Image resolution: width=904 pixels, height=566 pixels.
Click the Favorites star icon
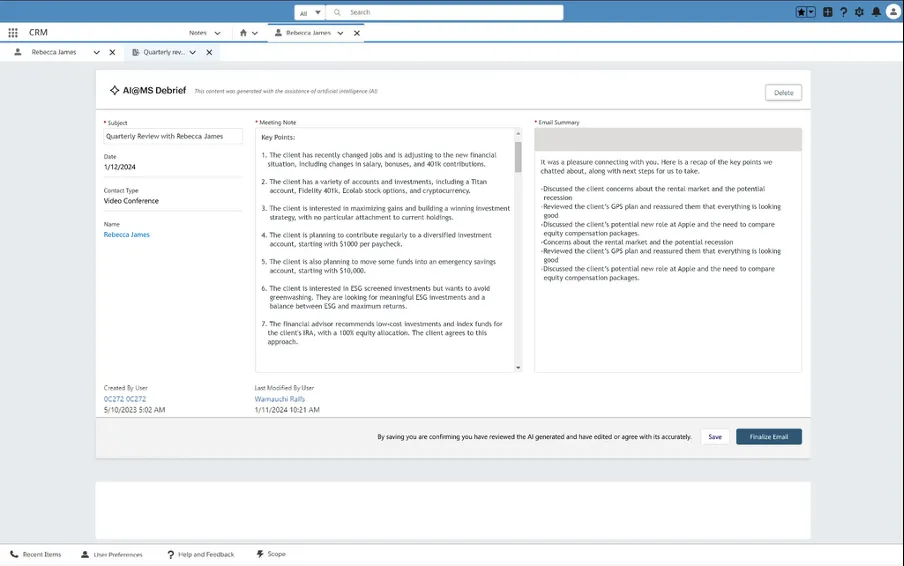click(x=802, y=12)
